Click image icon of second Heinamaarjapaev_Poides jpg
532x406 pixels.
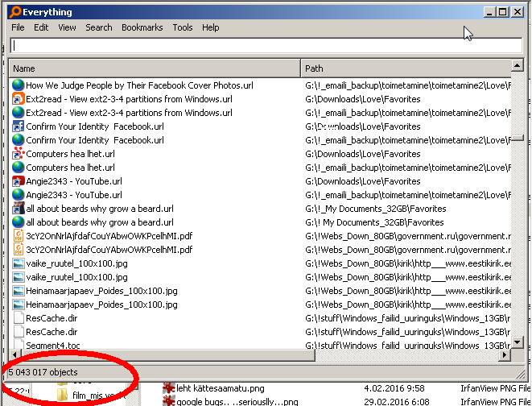pos(18,304)
